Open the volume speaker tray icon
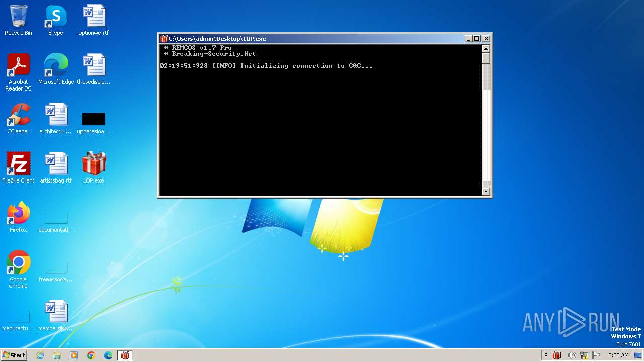644x362 pixels. (572, 355)
